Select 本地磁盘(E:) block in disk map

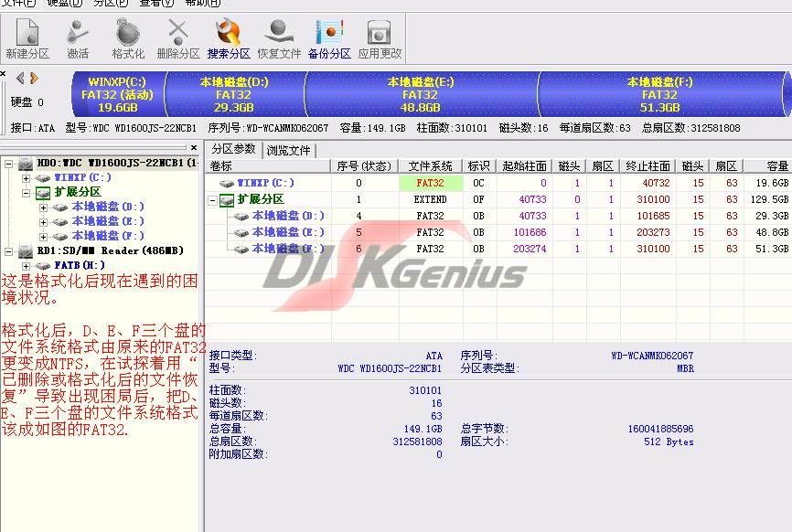pyautogui.click(x=421, y=94)
